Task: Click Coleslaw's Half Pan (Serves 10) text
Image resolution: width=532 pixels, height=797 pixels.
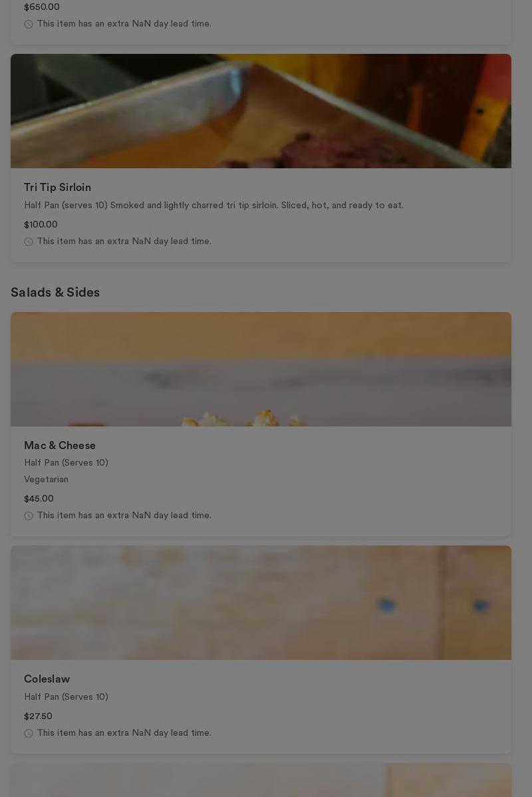Action: 66,697
